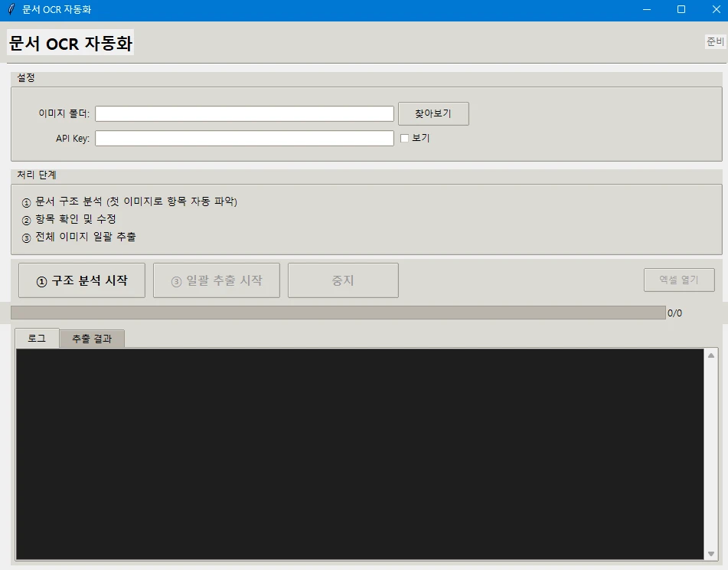Click the ③ 전체 이미지 일괄 추출 step text

coord(79,237)
